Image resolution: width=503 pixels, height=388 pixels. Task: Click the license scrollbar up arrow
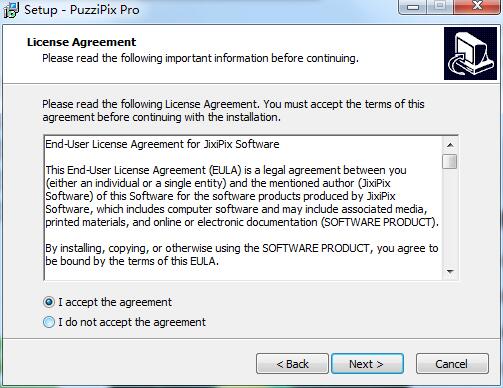[x=450, y=145]
